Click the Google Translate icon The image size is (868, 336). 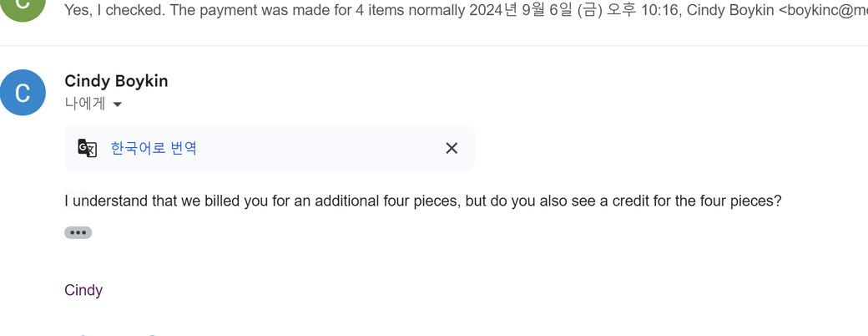tap(88, 148)
